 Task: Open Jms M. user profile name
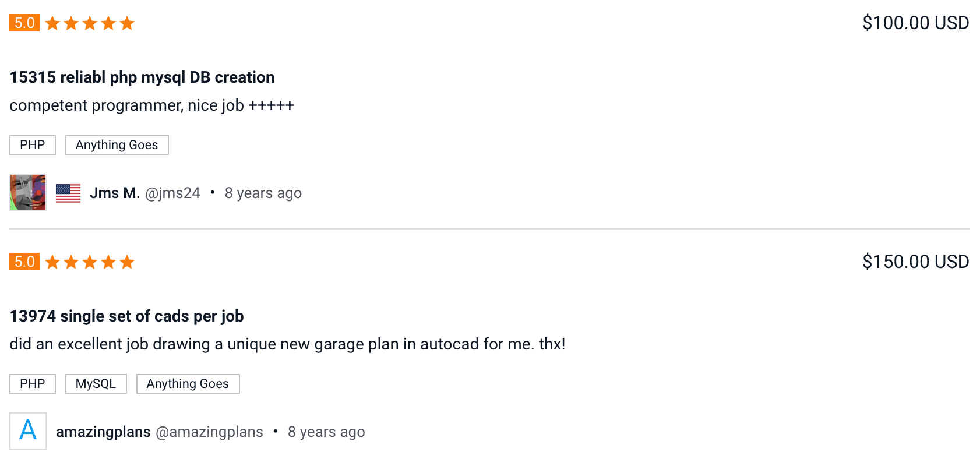[x=115, y=193]
